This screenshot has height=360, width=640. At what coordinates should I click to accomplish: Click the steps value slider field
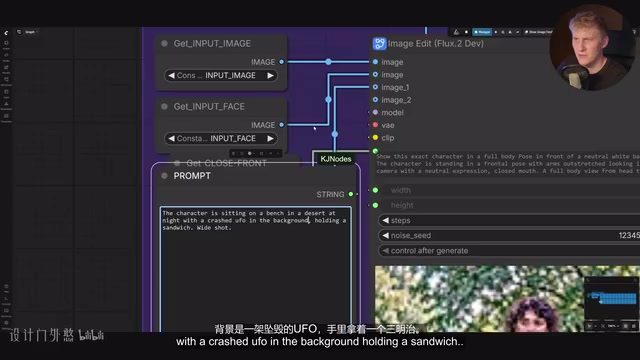coord(509,220)
